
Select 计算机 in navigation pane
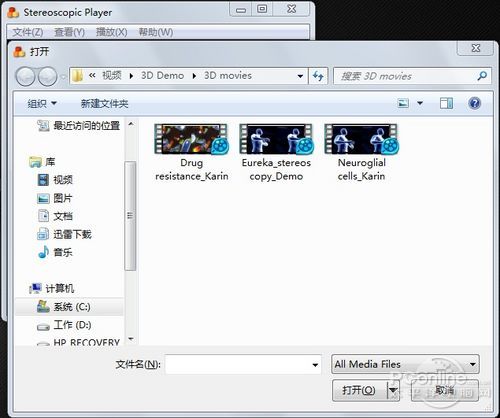coord(51,288)
